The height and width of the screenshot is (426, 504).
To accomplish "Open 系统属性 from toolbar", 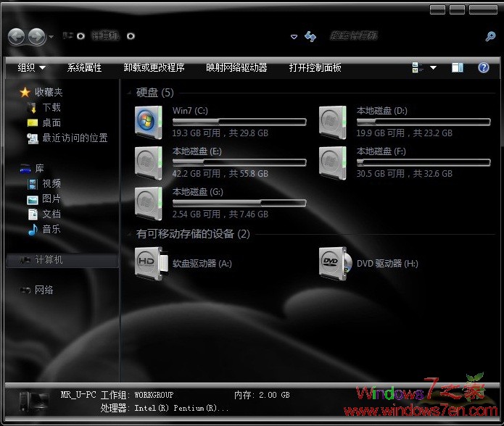I will (x=84, y=67).
